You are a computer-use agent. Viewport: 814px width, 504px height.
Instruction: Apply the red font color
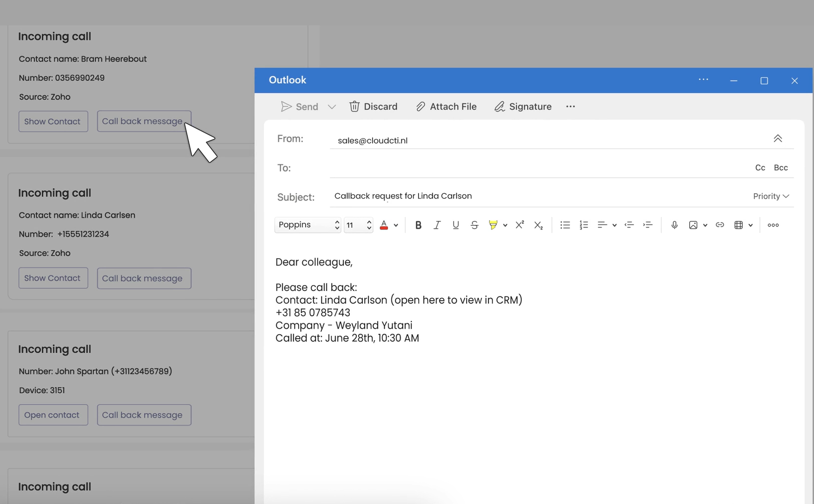click(384, 225)
